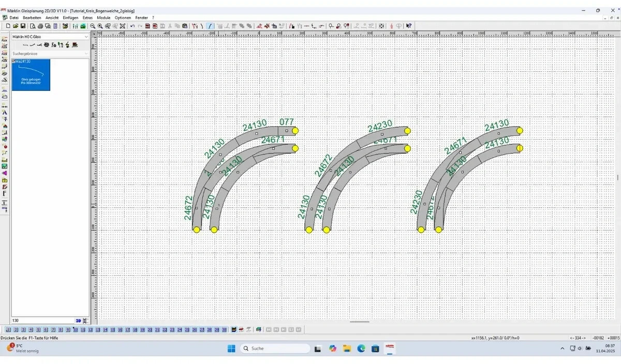Open the Bearbeiten menu
Screen dimensions: 621x364
click(32, 18)
